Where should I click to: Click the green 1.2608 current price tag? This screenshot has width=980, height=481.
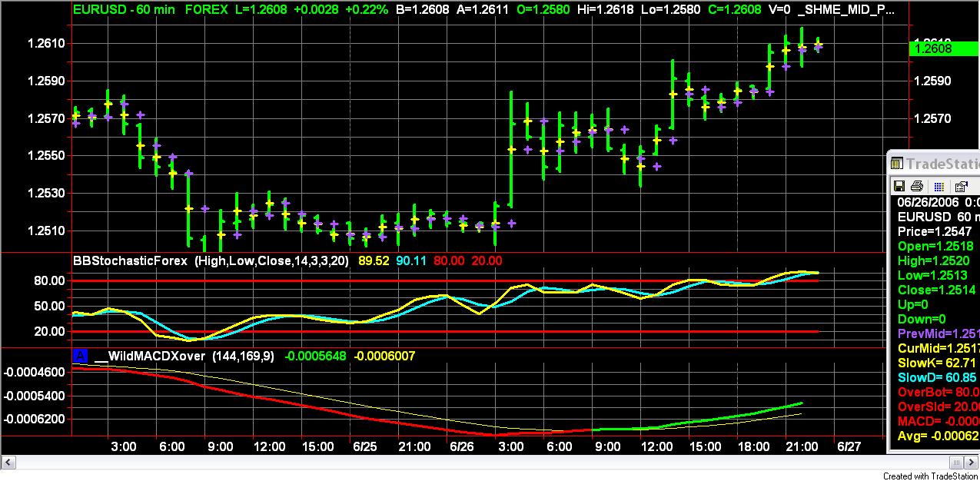click(930, 48)
